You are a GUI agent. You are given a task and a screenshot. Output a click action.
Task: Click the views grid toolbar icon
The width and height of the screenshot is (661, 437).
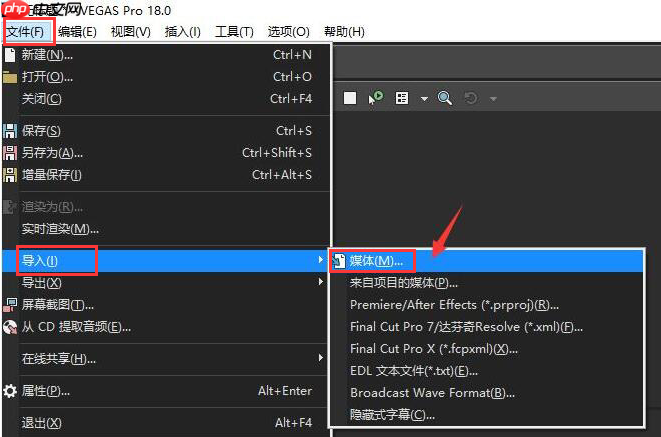(402, 98)
